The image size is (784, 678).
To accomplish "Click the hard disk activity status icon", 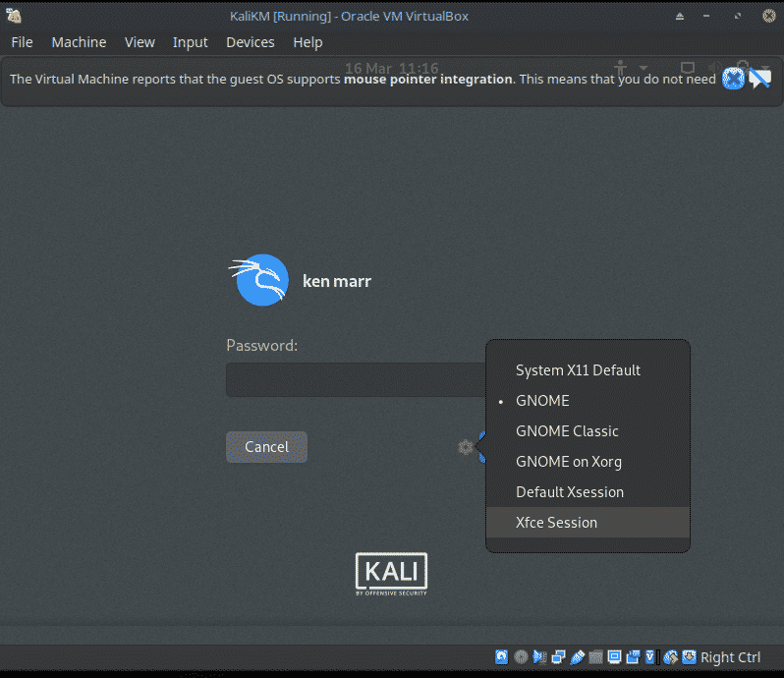I will point(502,657).
